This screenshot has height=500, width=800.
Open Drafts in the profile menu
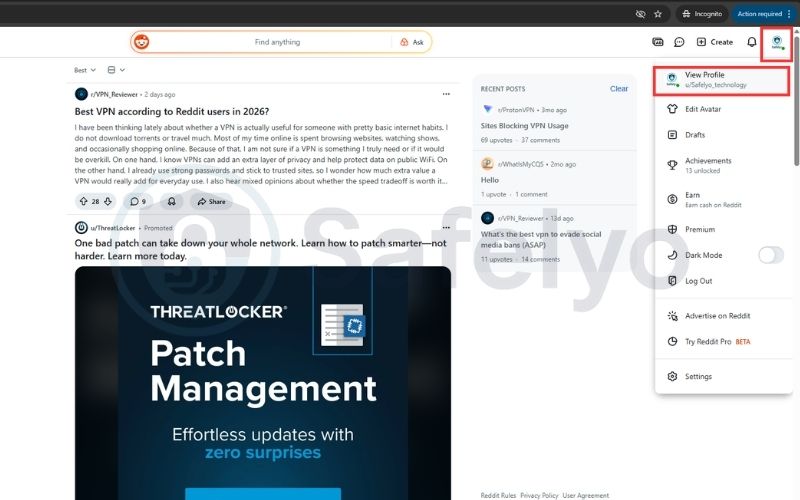click(x=695, y=134)
